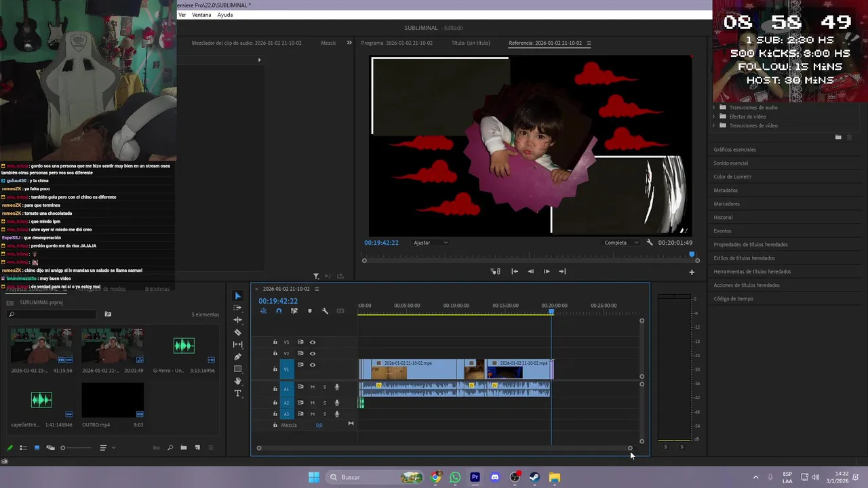Select the Razor tool
Screen dimensions: 868x488
pos(237,332)
